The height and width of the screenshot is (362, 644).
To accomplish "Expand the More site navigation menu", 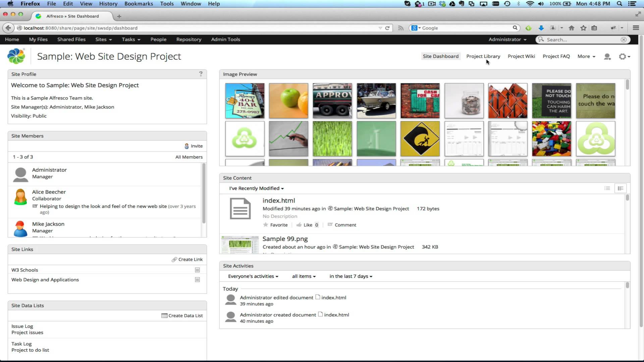I will click(586, 56).
